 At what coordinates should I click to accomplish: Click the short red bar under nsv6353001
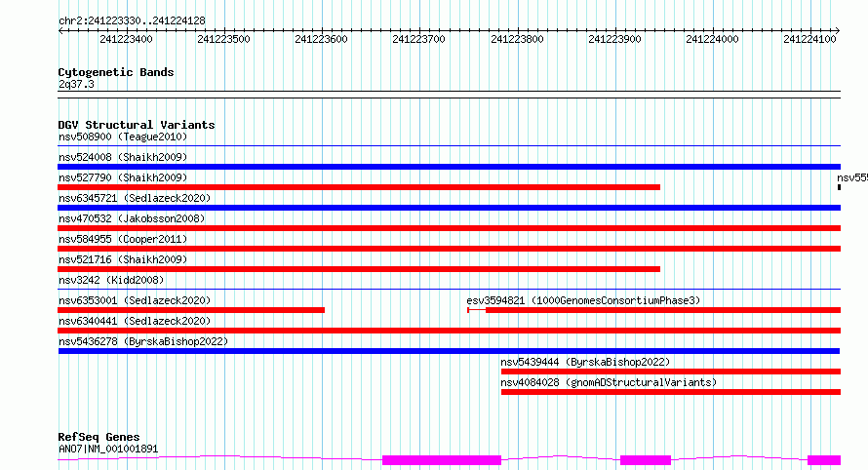coord(191,310)
